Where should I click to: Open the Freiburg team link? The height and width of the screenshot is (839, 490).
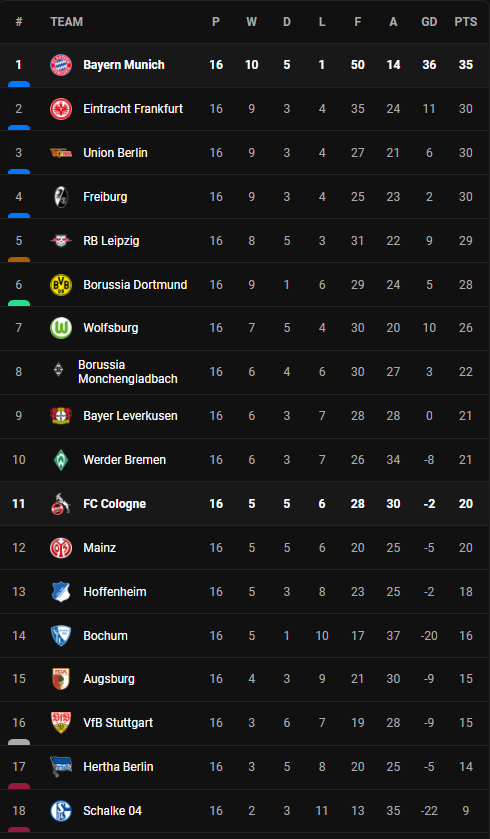(105, 197)
